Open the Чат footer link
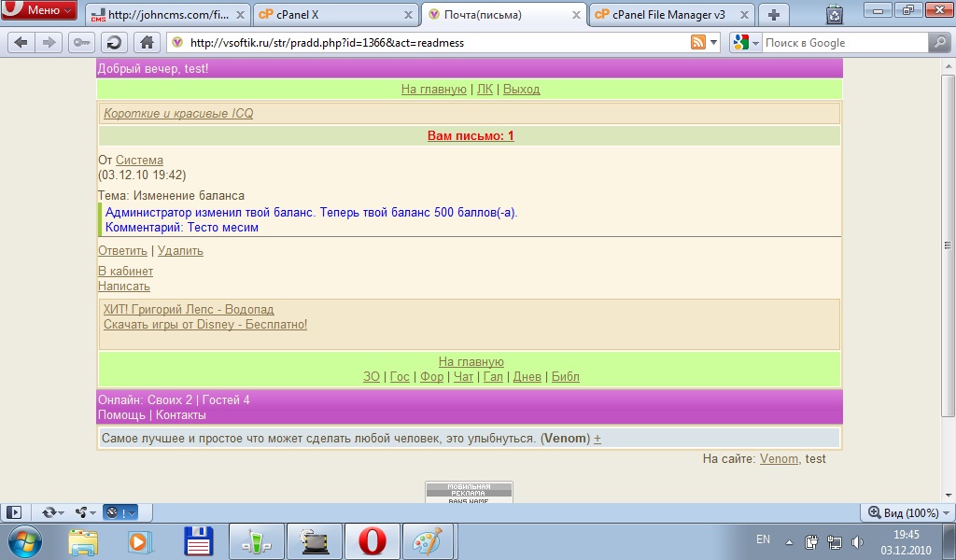This screenshot has height=560, width=956. (463, 376)
